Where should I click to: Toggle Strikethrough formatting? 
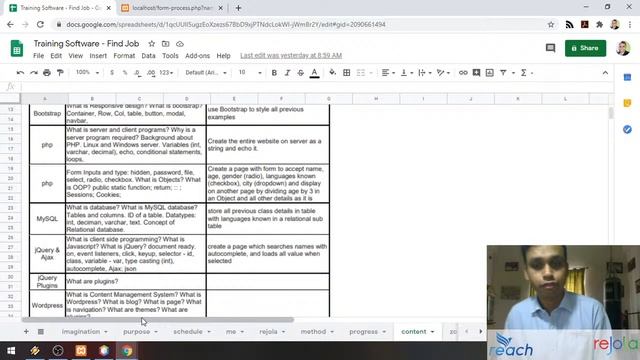(x=300, y=73)
